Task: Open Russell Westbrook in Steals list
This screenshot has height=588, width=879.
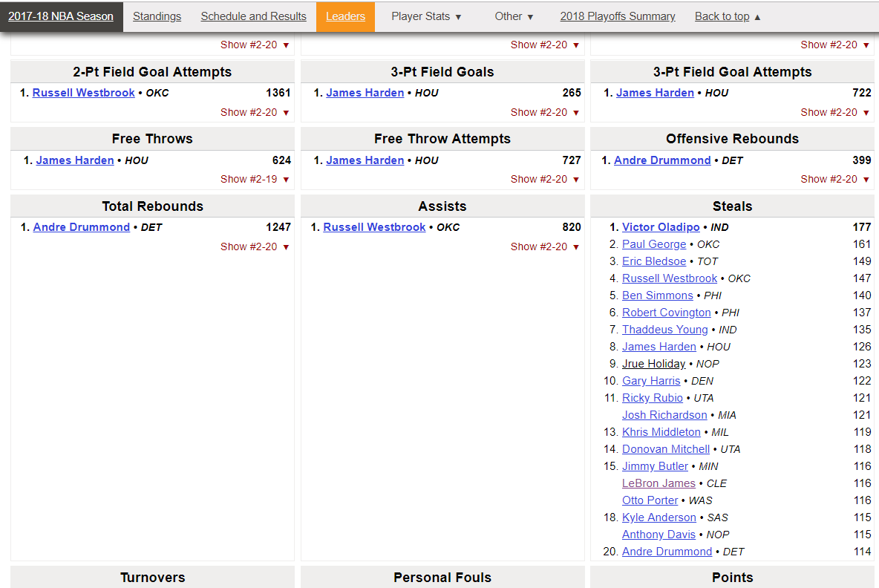Action: pyautogui.click(x=670, y=278)
